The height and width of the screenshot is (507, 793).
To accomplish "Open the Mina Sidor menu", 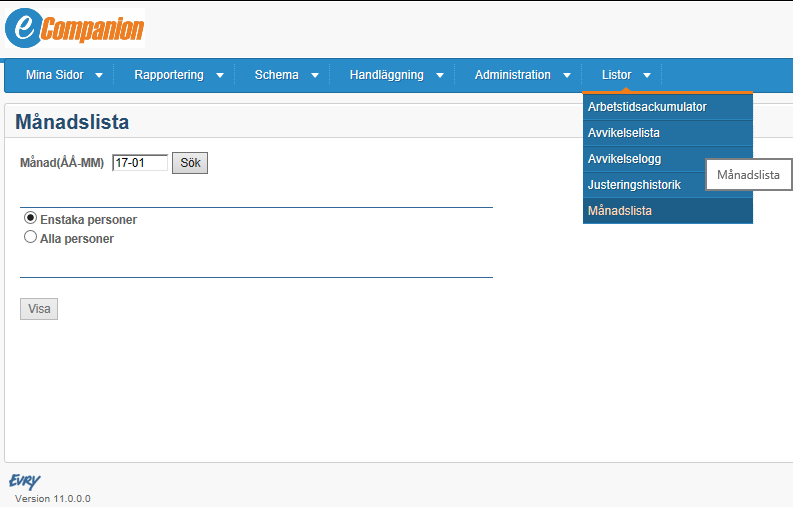I will pyautogui.click(x=55, y=75).
